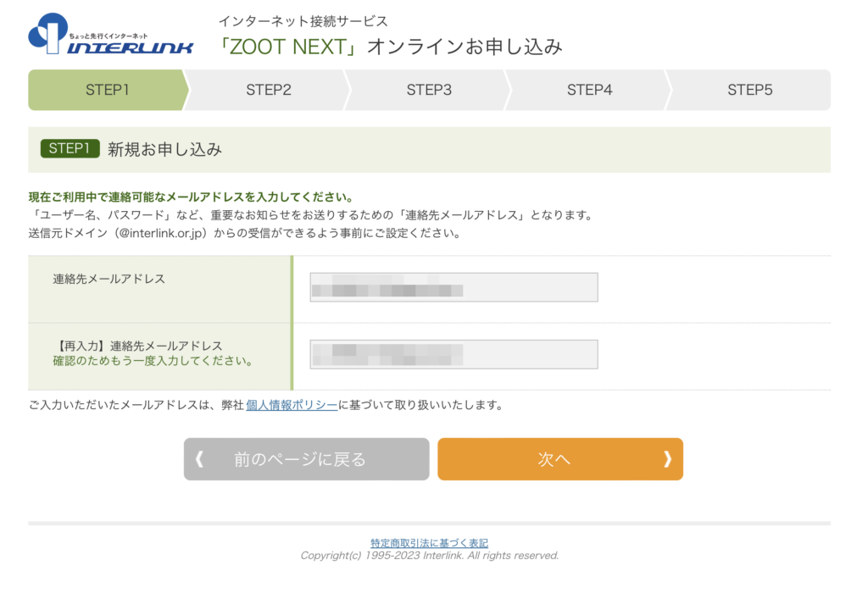Click the 新規お申し込み section heading

point(165,149)
